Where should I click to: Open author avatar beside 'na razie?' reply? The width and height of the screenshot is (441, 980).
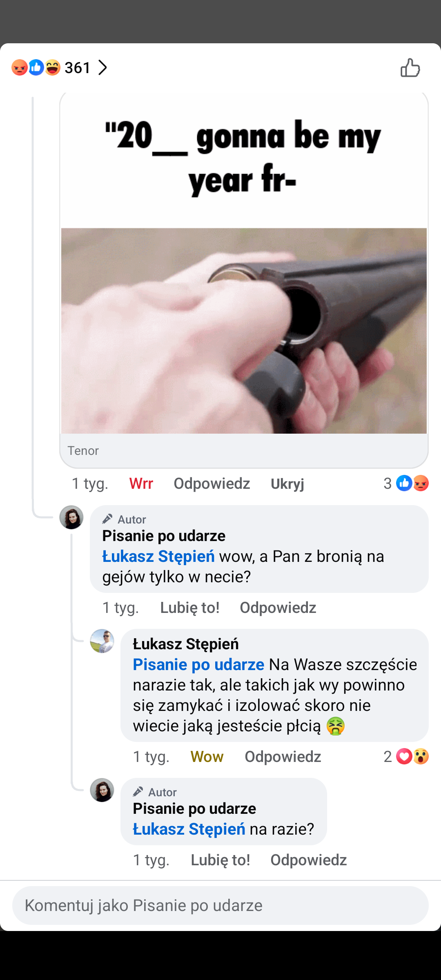[102, 790]
